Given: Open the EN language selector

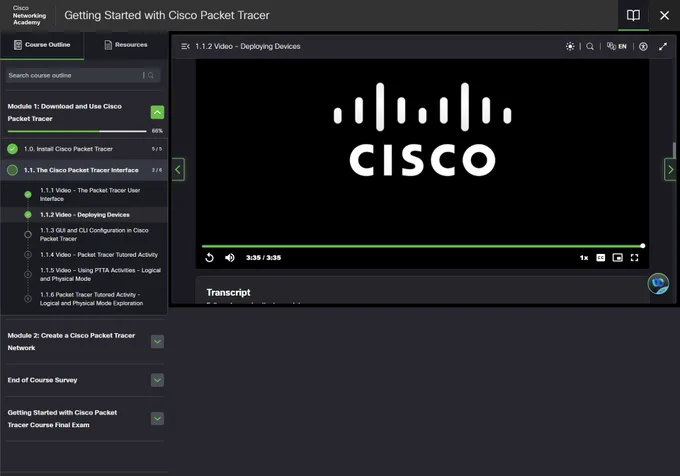Looking at the screenshot, I should pyautogui.click(x=617, y=46).
